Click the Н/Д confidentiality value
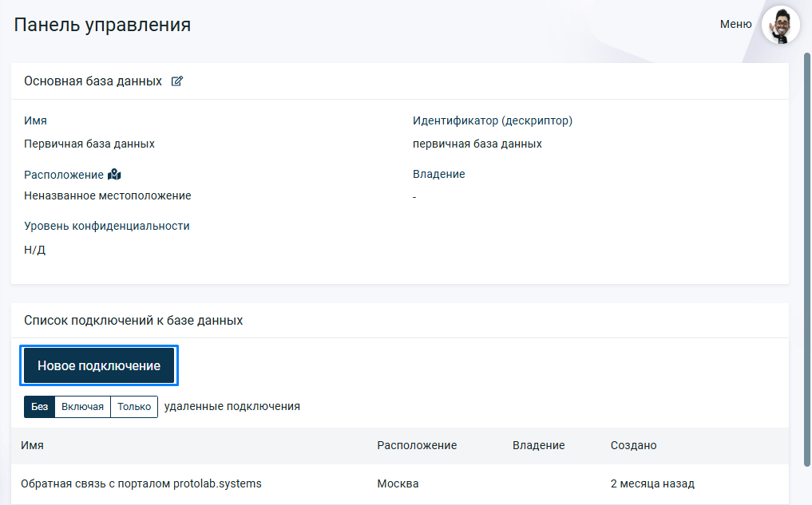Image resolution: width=812 pixels, height=505 pixels. (34, 250)
